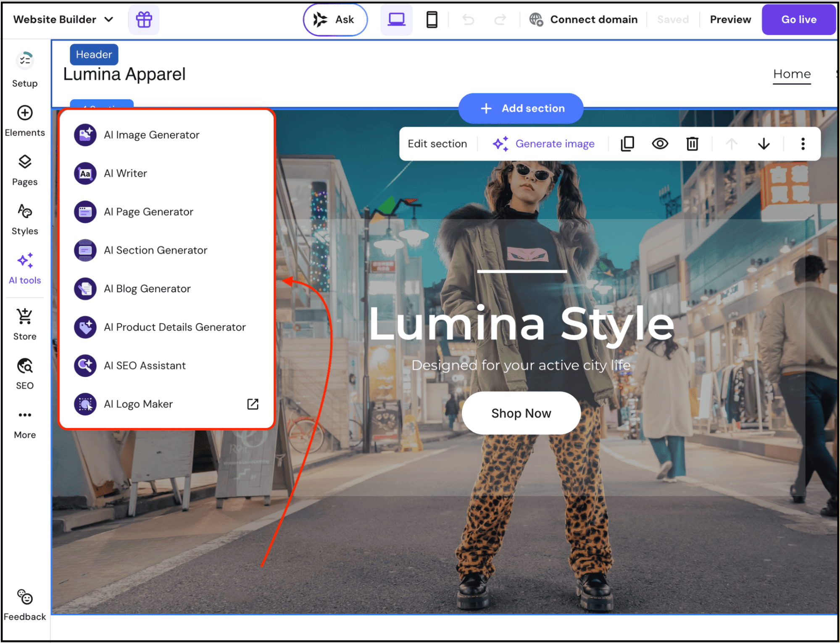Select the desktop view laptop icon
The height and width of the screenshot is (643, 840).
tap(396, 19)
